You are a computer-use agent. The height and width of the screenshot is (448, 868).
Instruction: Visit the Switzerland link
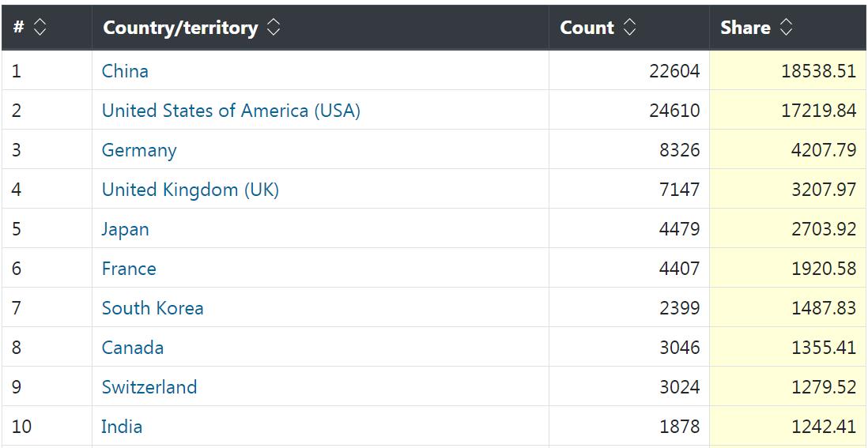click(149, 387)
